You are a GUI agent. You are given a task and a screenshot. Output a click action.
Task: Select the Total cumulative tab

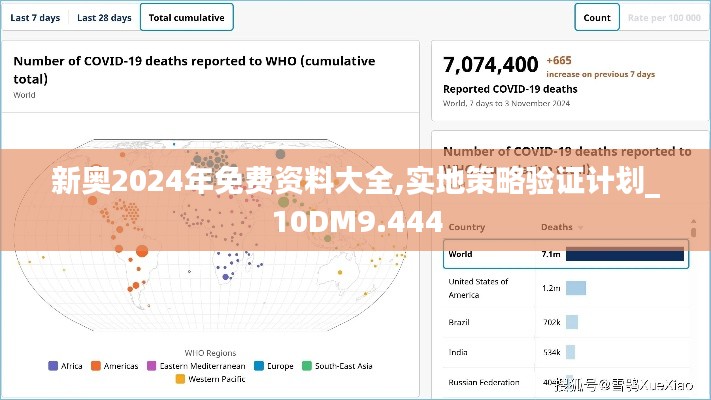pyautogui.click(x=186, y=17)
